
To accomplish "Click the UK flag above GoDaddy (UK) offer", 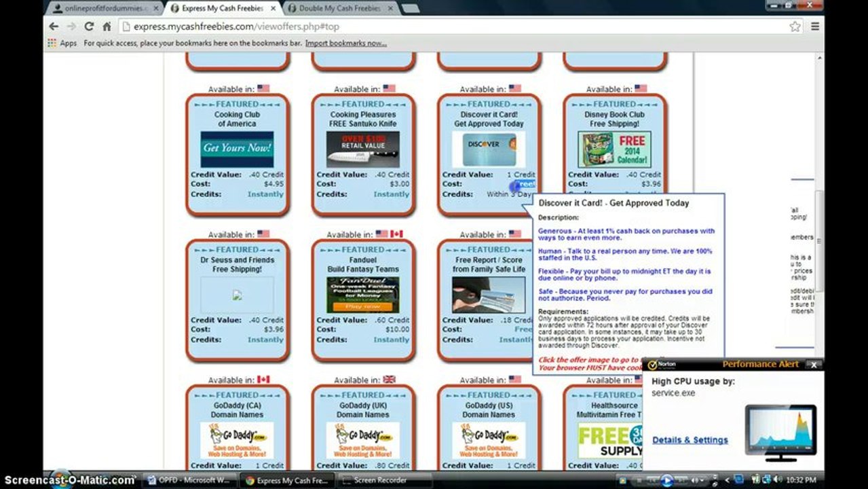I will click(389, 379).
